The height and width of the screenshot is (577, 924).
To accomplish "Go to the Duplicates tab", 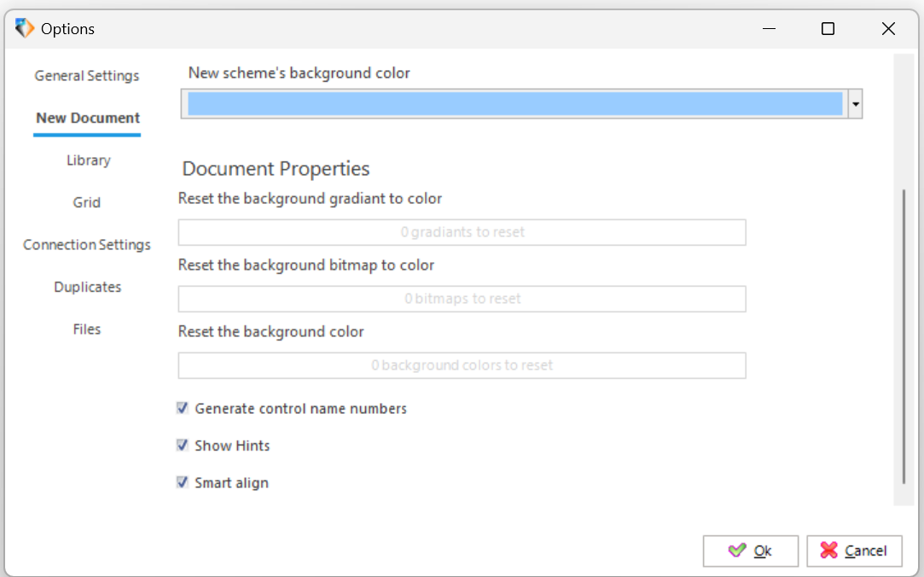I will click(87, 287).
